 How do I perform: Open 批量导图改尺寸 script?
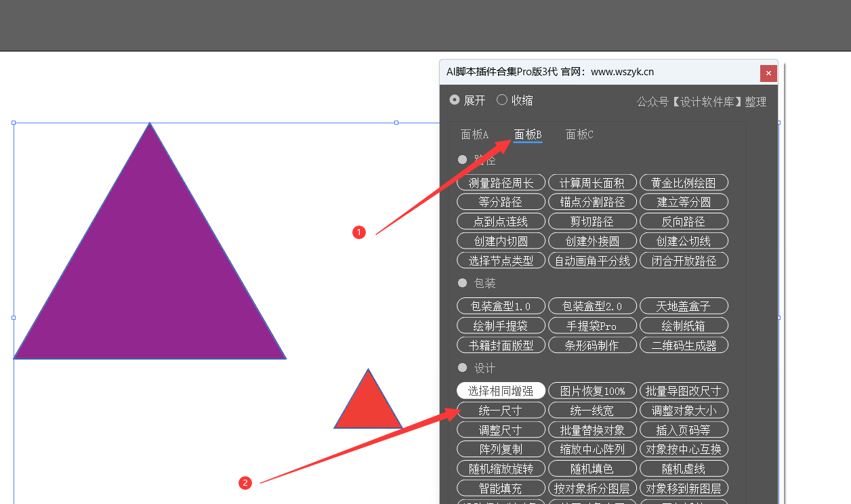684,391
